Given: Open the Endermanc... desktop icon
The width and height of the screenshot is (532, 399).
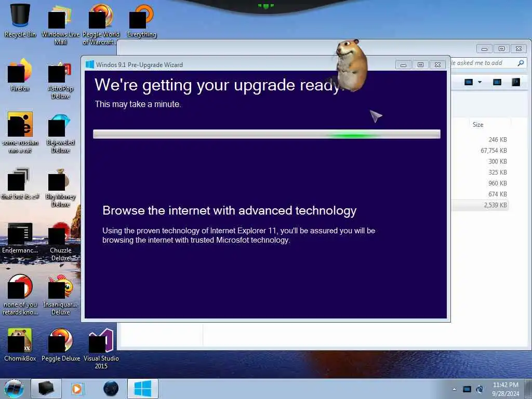Looking at the screenshot, I should pyautogui.click(x=20, y=238).
